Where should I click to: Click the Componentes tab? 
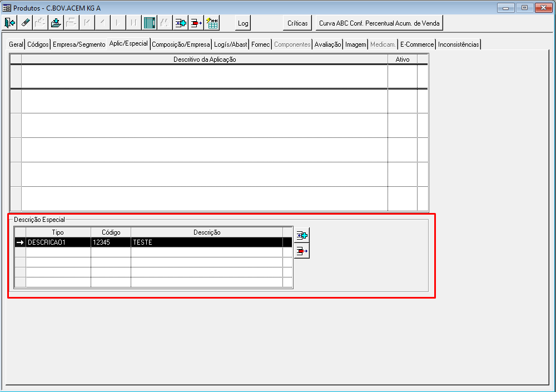coord(292,44)
